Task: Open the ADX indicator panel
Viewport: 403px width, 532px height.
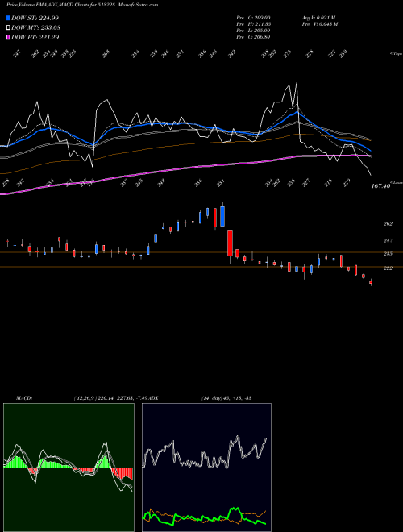Action: click(206, 468)
